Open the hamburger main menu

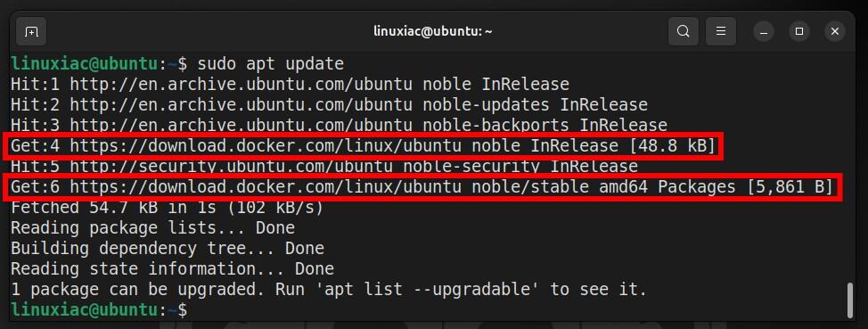(721, 31)
